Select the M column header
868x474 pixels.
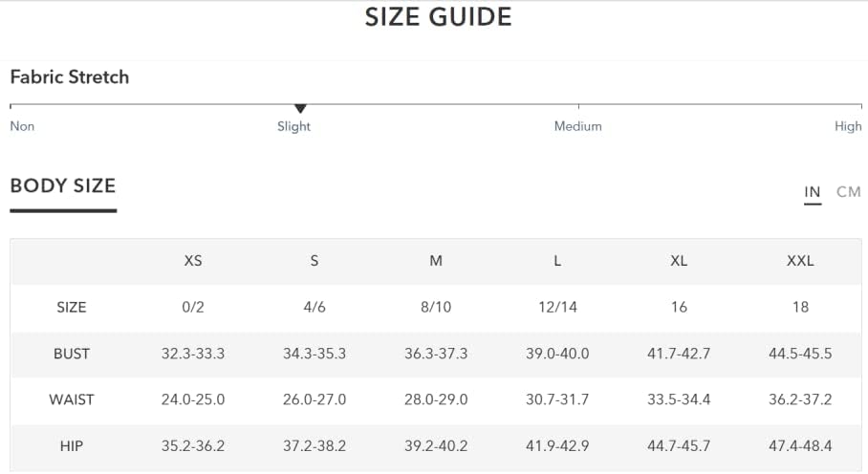point(436,261)
